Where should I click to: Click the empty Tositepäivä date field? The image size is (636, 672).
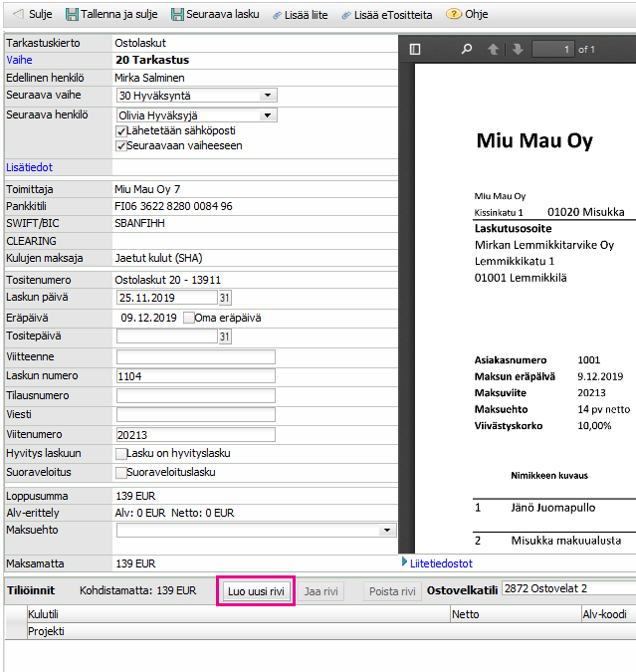click(167, 336)
